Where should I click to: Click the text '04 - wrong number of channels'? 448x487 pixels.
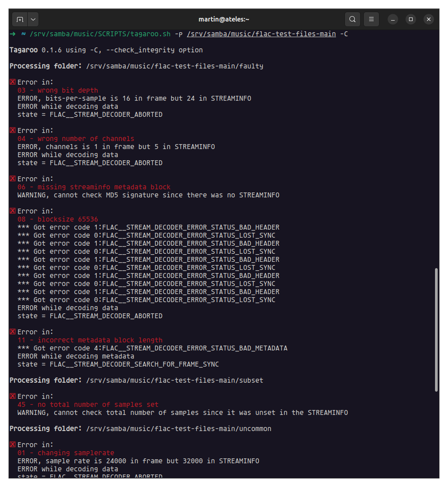[76, 138]
